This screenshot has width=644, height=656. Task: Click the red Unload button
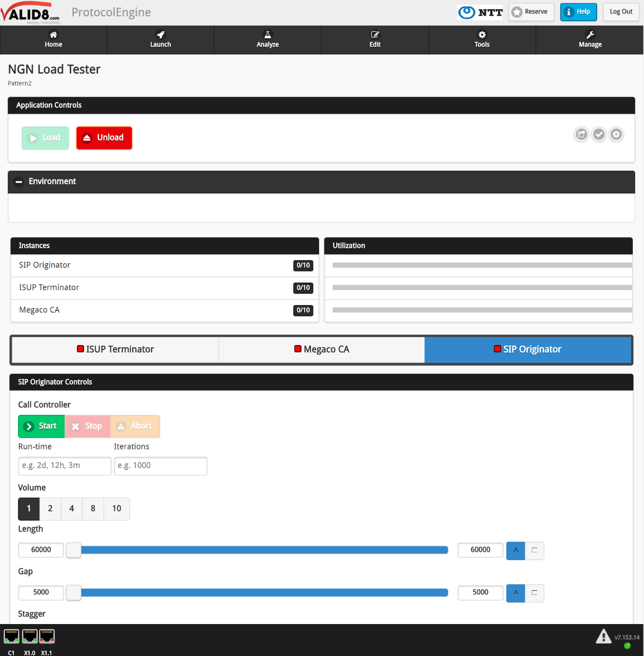click(x=104, y=138)
